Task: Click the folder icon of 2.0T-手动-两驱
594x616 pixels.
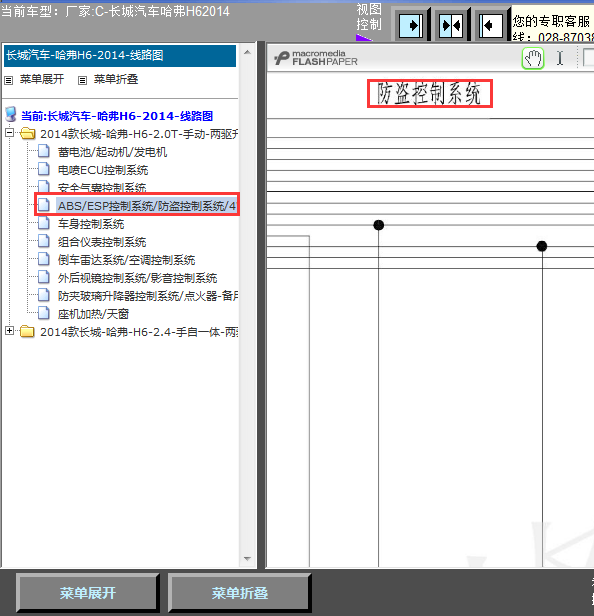Action: [28, 134]
